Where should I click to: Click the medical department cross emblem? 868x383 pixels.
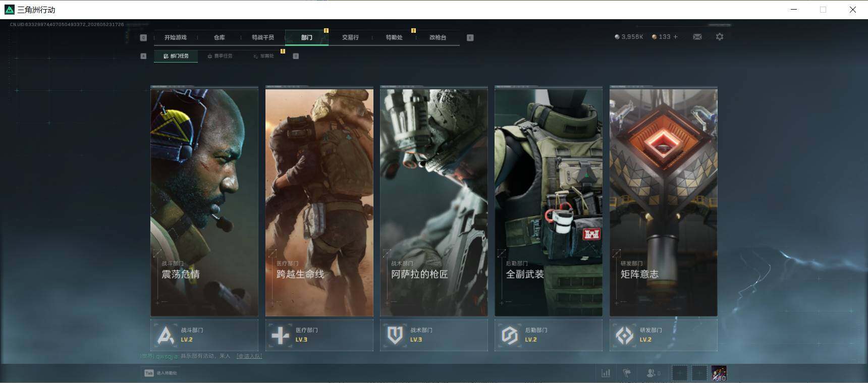click(281, 335)
